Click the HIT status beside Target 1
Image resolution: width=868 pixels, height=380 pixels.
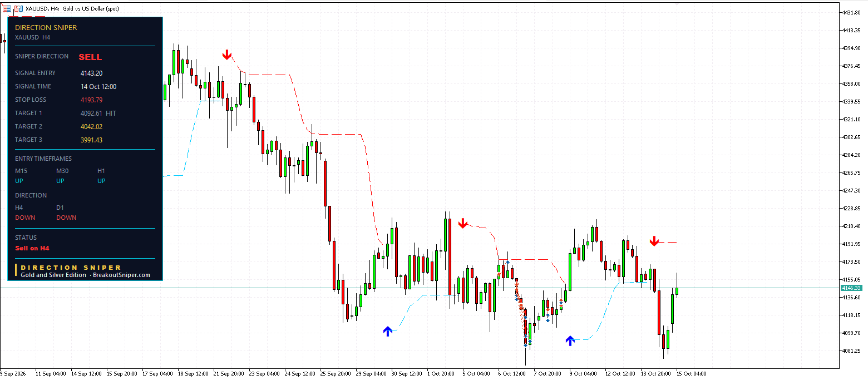pos(111,113)
